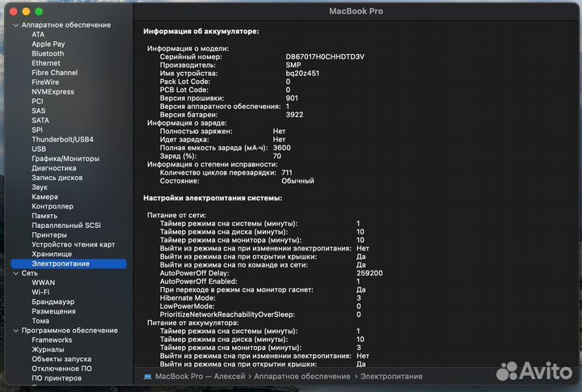Select PCI in the sidebar

tap(37, 101)
